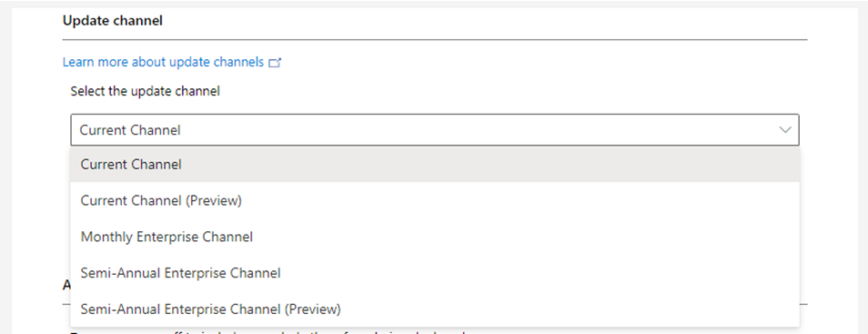Select Current Channel (Preview) from the list
Screen dimensions: 868x334
435,200
